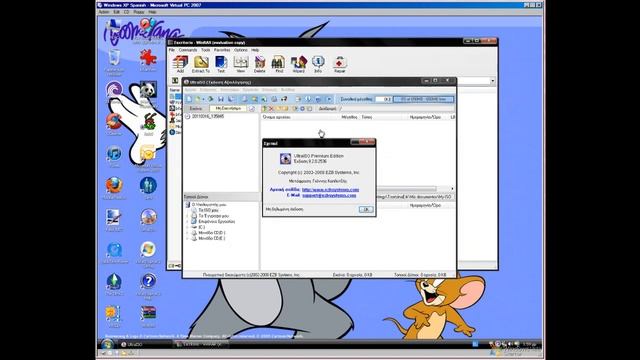Click the Repair icon in WinRAR toolbar

(x=339, y=64)
